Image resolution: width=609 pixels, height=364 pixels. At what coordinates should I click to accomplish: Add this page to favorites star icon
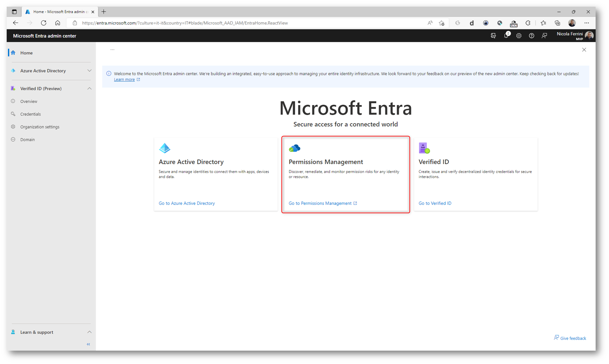[442, 23]
